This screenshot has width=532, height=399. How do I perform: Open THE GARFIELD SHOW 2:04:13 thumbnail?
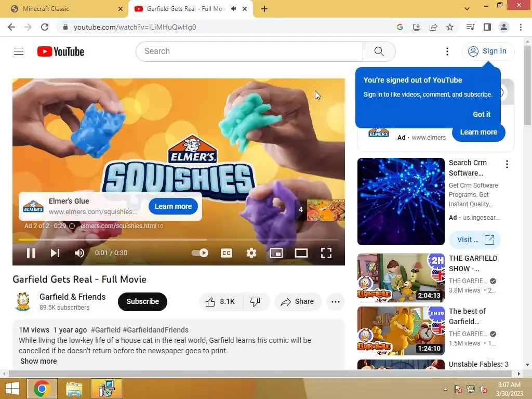[x=401, y=278]
